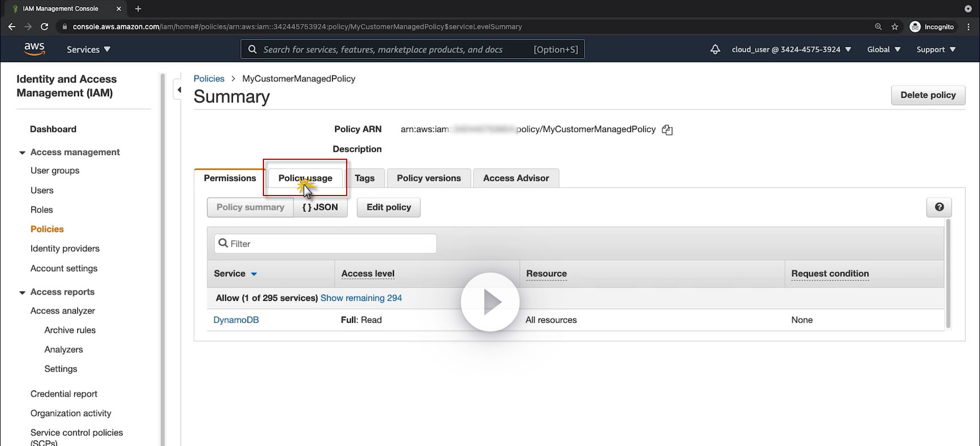
Task: Open the Chrome three-dot menu
Action: coord(969,27)
